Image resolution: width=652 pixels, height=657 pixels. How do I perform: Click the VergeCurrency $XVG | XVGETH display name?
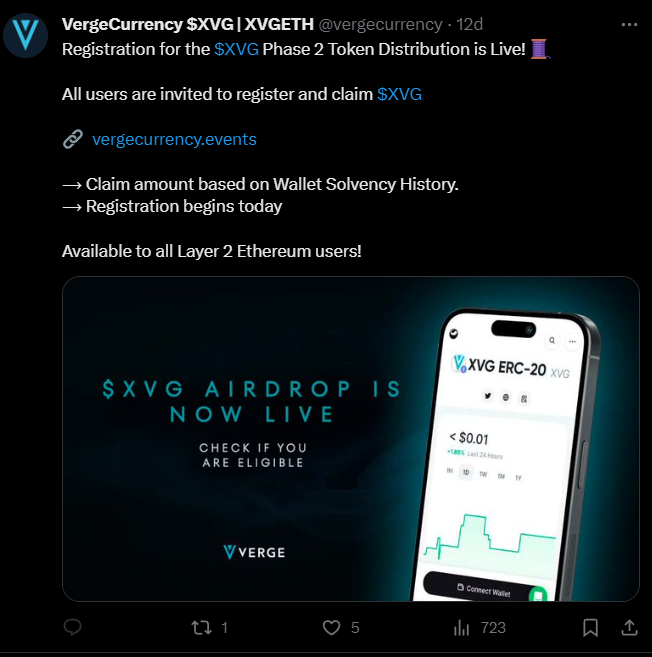pos(188,24)
